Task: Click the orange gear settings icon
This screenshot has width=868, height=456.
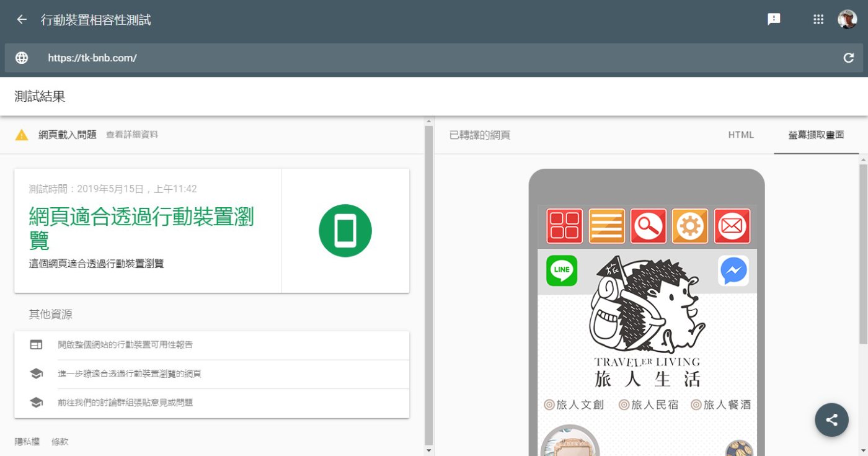Action: [x=689, y=226]
